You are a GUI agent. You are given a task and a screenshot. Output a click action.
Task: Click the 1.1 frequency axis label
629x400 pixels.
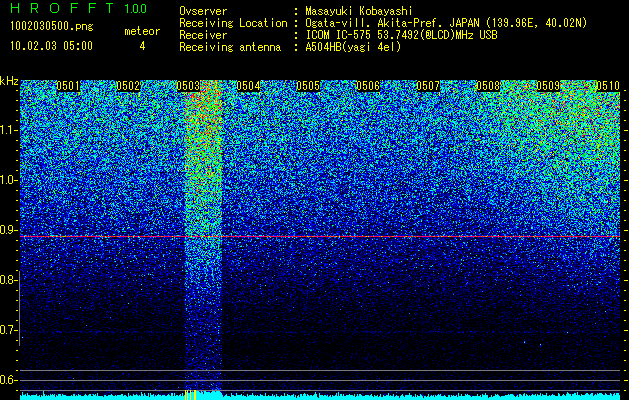[8, 130]
